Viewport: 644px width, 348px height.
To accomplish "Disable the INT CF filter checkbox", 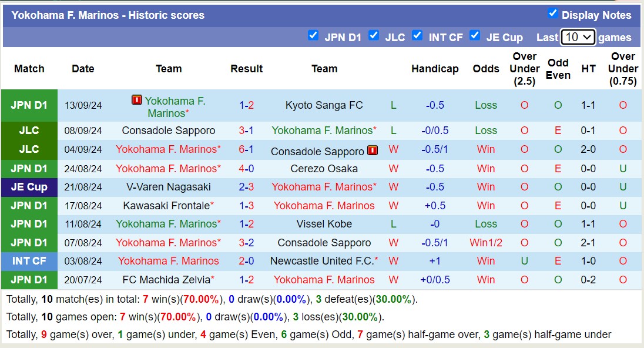I will click(x=417, y=36).
